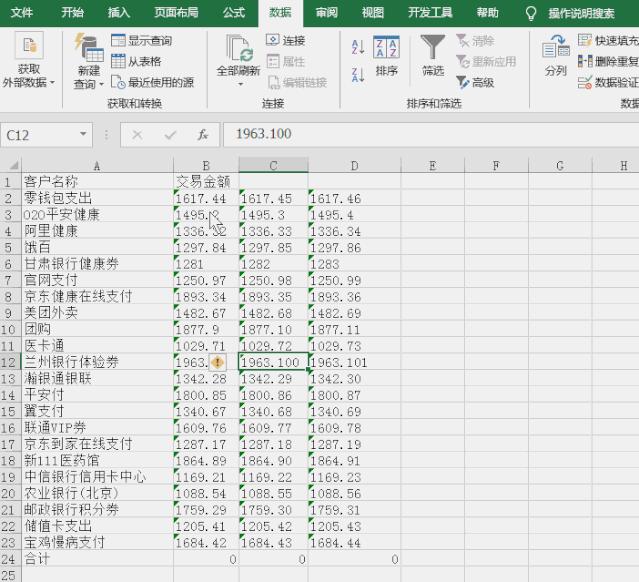
Task: Select column D header
Action: point(354,166)
